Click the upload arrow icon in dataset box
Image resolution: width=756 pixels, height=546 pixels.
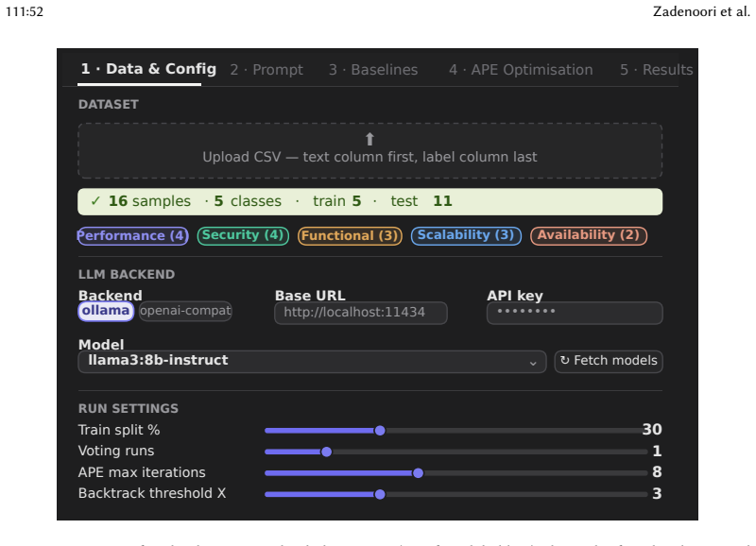tap(369, 139)
